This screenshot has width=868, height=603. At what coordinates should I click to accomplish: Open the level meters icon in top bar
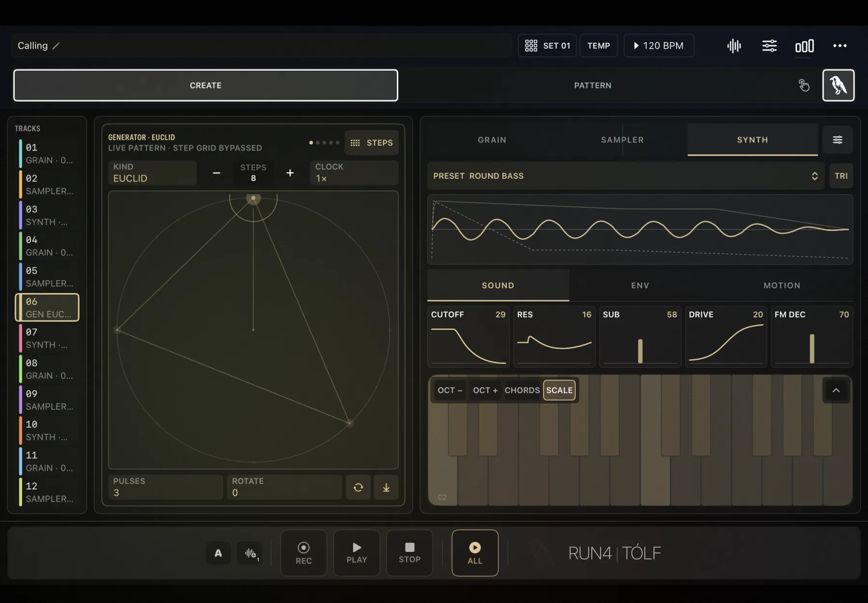(804, 46)
